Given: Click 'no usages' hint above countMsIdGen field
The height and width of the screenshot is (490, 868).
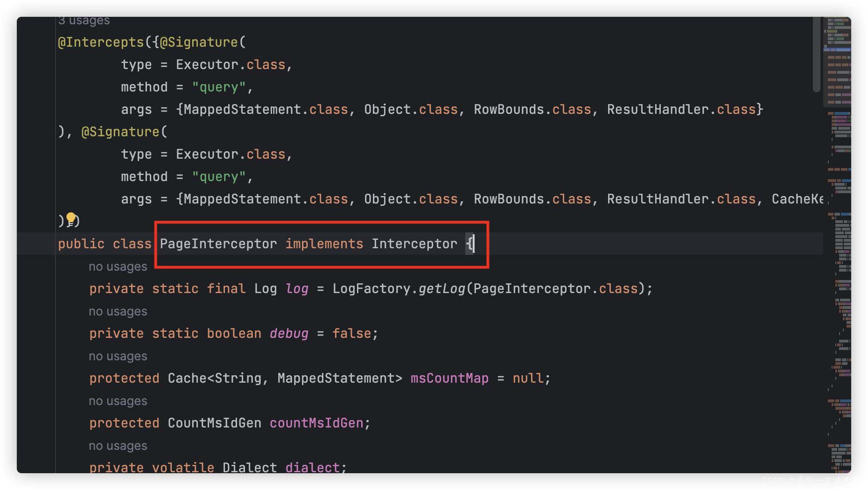Looking at the screenshot, I should [118, 401].
